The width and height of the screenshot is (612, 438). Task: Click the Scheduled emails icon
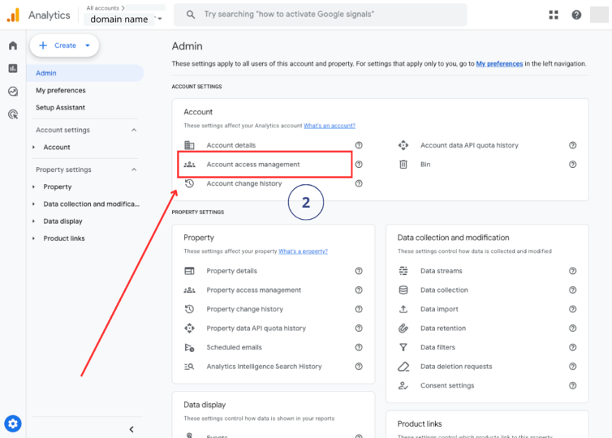pos(189,347)
